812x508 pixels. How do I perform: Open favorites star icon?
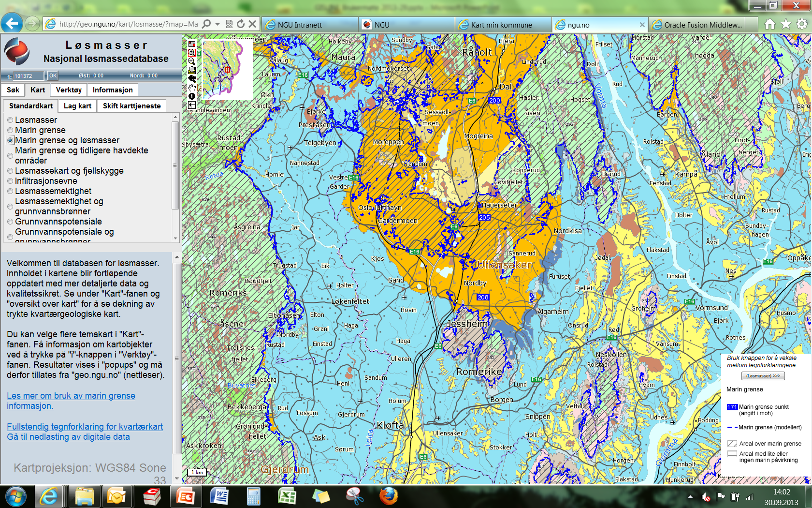(x=786, y=24)
